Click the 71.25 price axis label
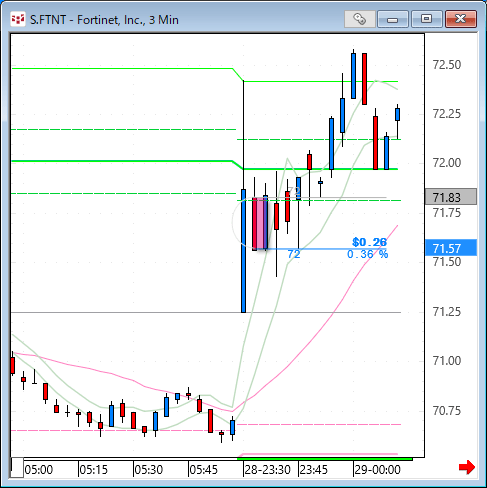The width and height of the screenshot is (487, 488). tap(447, 312)
